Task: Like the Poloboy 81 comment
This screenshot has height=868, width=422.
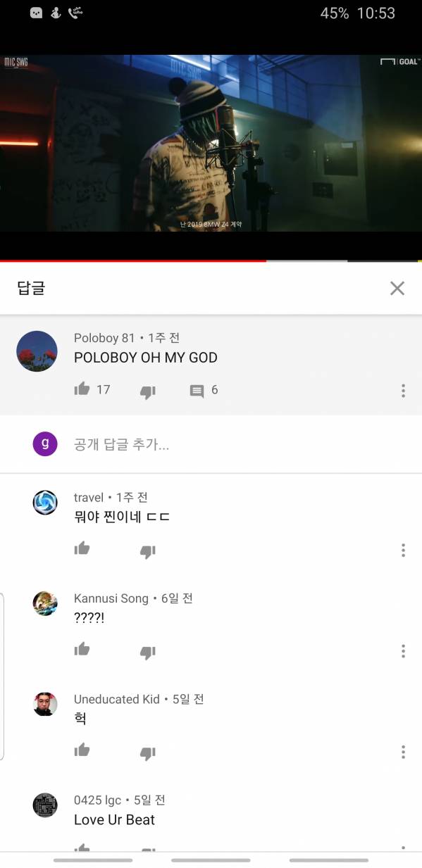Action: [82, 389]
